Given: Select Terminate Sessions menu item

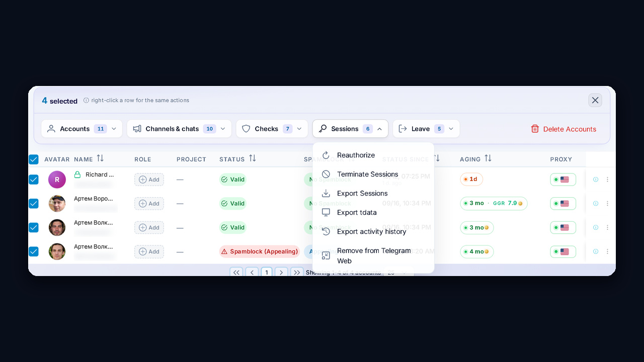Looking at the screenshot, I should click(373, 174).
